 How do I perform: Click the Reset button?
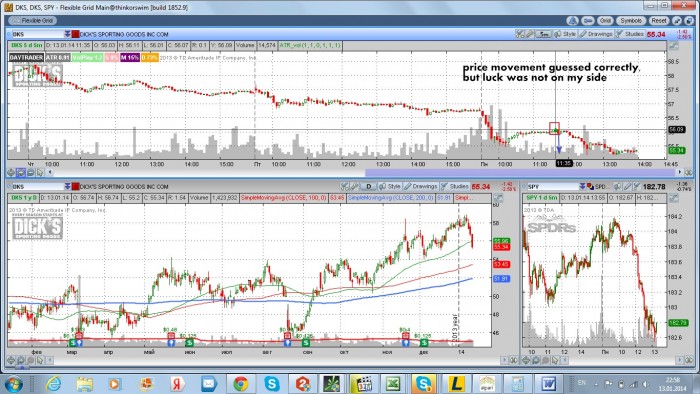coord(659,21)
